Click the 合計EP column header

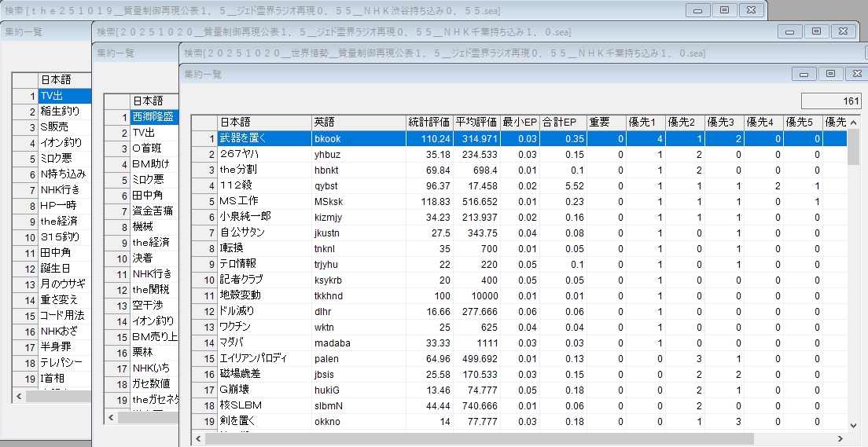[563, 122]
